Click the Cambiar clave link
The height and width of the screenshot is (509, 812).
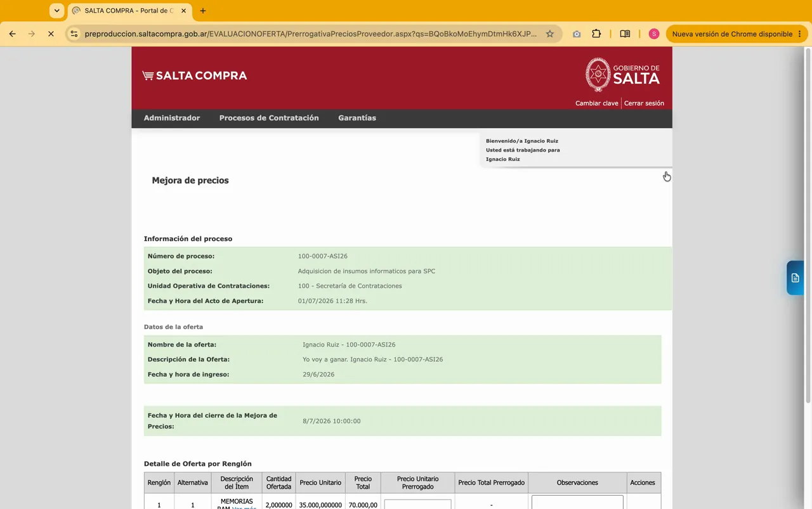click(596, 103)
